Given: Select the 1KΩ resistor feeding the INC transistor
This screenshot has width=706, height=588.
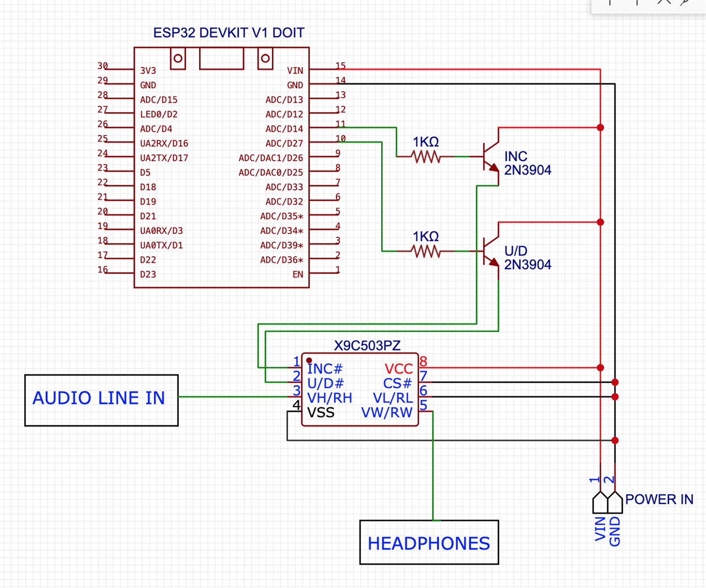Looking at the screenshot, I should (x=426, y=157).
